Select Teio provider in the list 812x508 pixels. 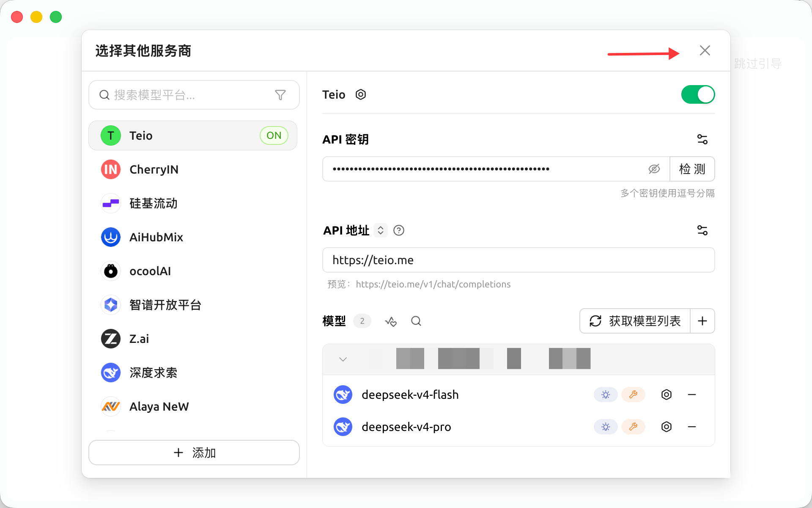point(193,135)
